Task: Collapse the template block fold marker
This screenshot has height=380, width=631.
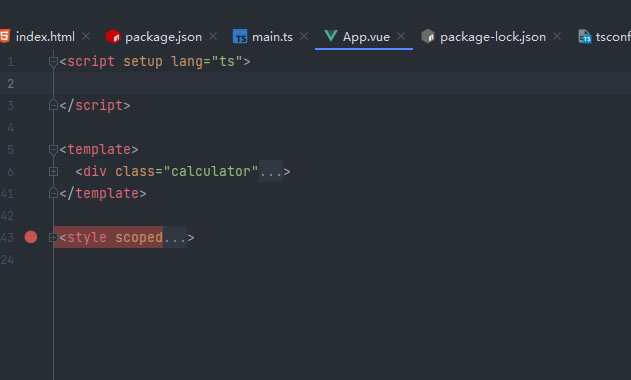Action: tap(53, 150)
